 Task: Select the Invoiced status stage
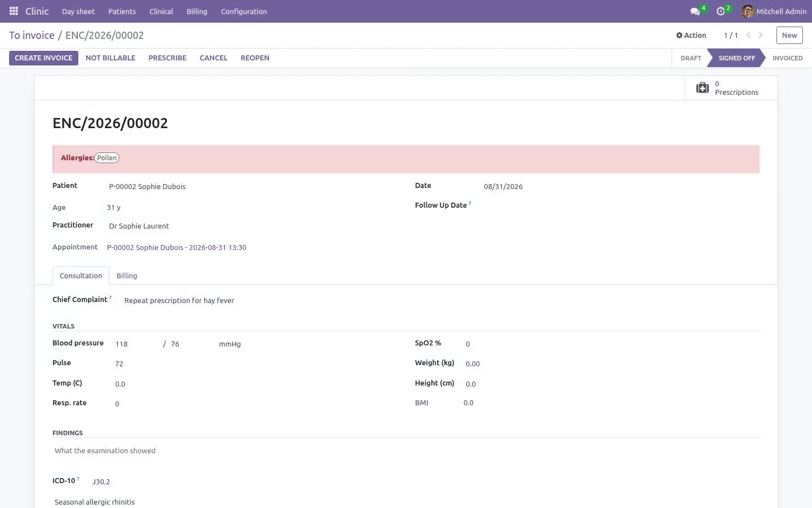coord(787,58)
